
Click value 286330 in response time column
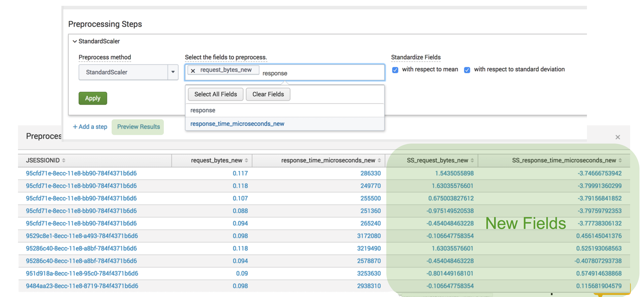coord(370,173)
